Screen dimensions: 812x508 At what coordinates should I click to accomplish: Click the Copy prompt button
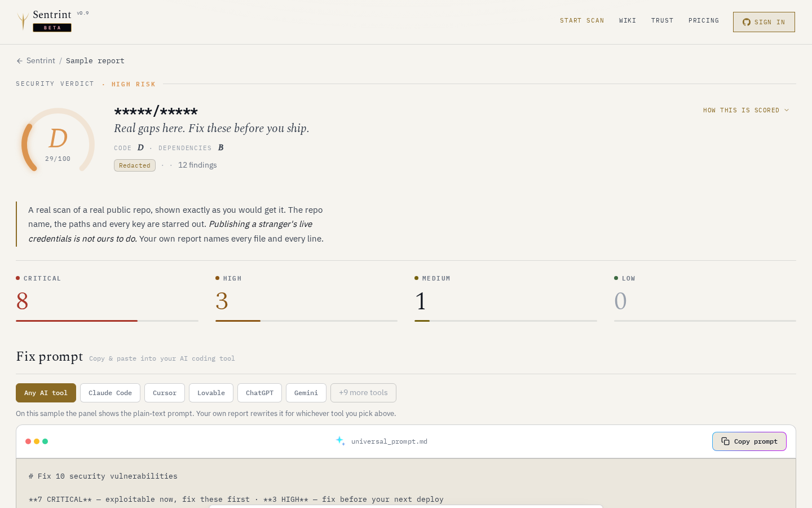[x=749, y=441]
